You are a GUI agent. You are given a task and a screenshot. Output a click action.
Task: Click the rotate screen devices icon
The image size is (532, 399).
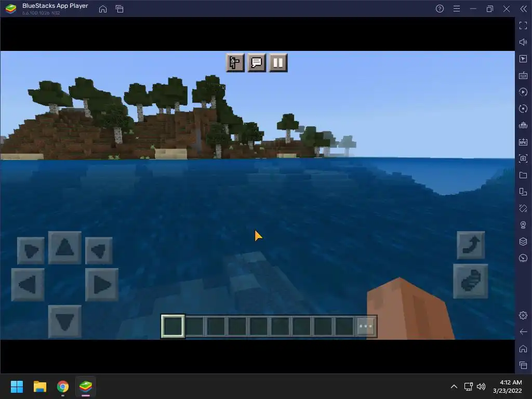pos(523,192)
